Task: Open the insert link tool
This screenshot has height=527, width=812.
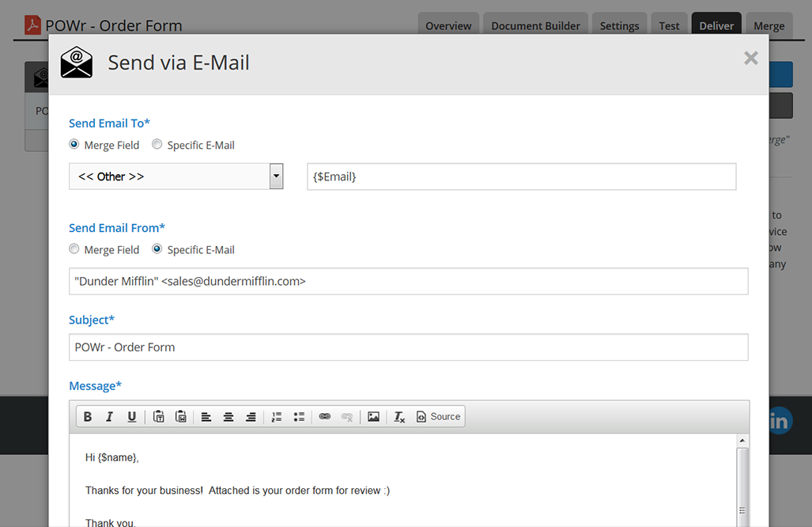Action: click(325, 417)
